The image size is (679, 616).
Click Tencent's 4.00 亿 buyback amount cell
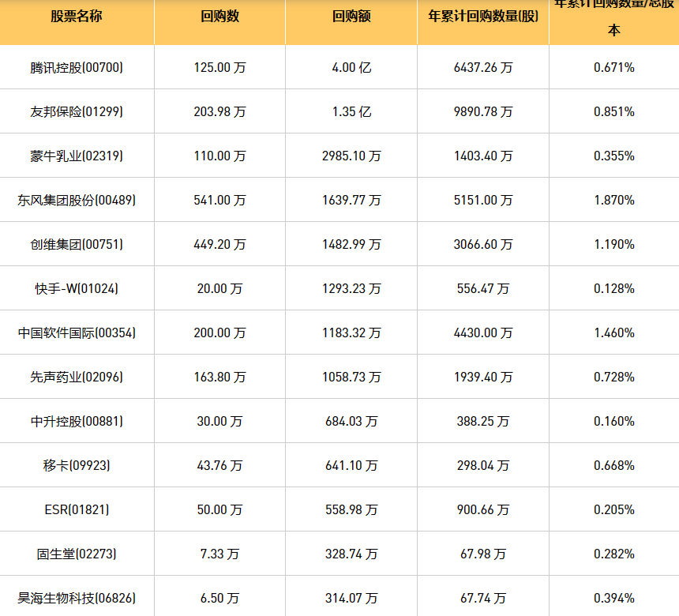coord(351,68)
